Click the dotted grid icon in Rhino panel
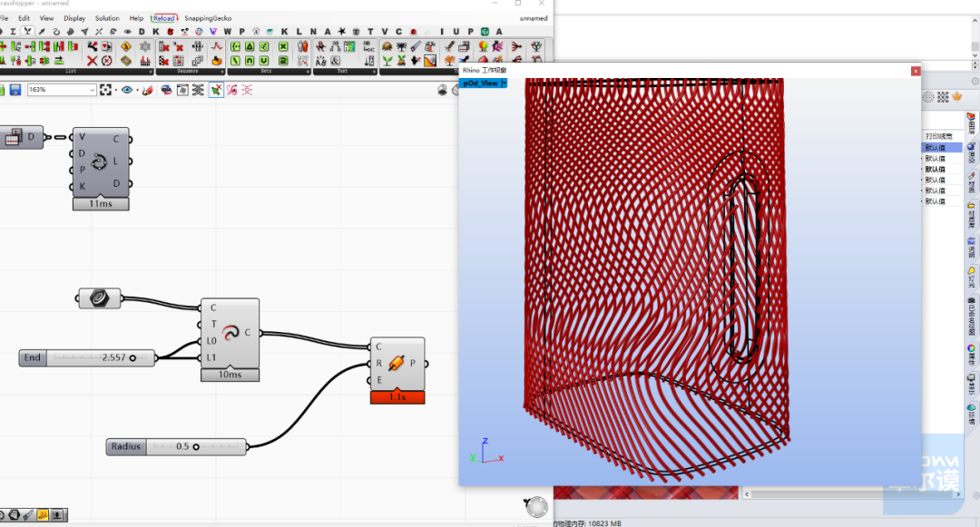This screenshot has height=527, width=980. coord(943,97)
